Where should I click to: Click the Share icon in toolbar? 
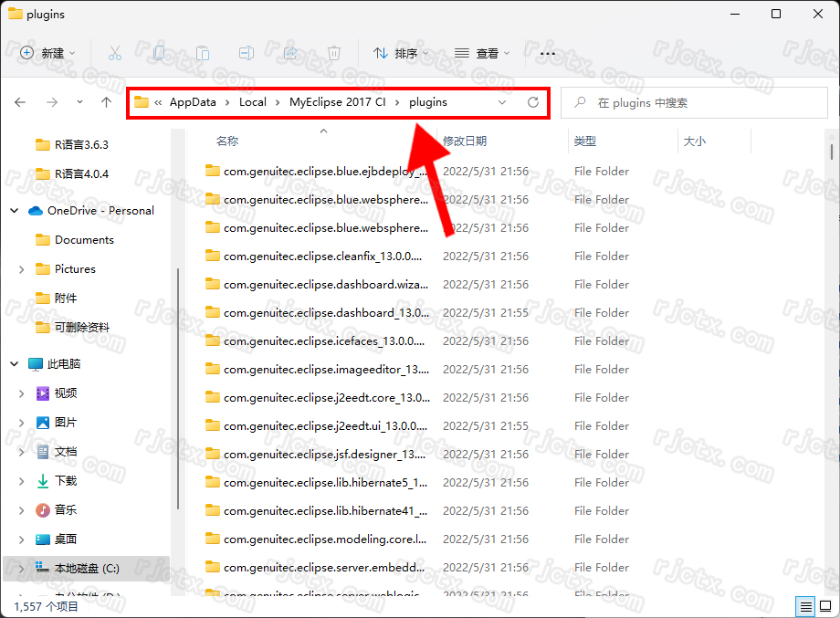290,53
